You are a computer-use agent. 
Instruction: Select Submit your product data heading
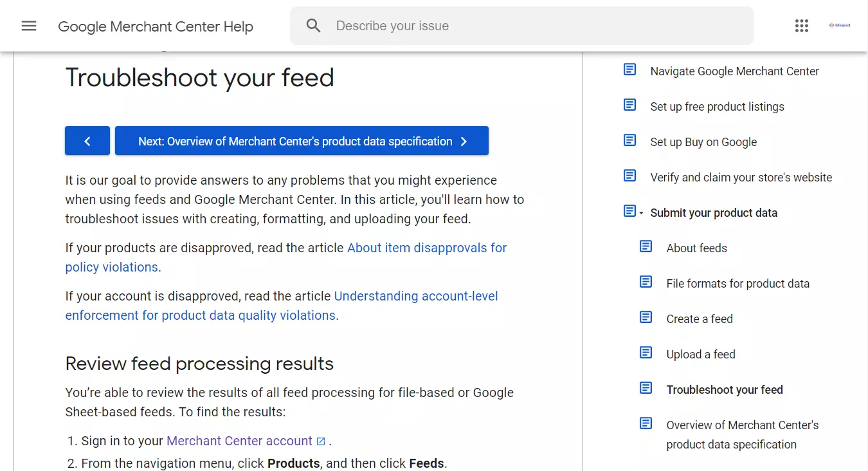click(x=714, y=213)
